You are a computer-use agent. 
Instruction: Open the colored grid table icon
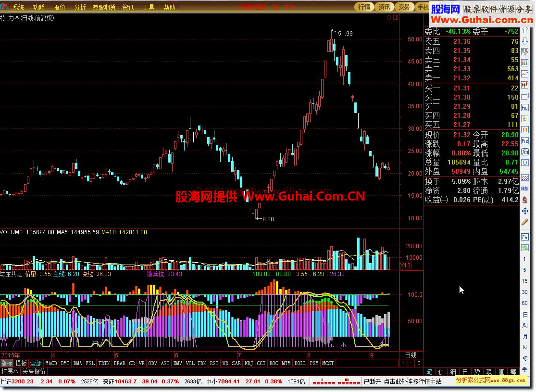click(x=525, y=63)
